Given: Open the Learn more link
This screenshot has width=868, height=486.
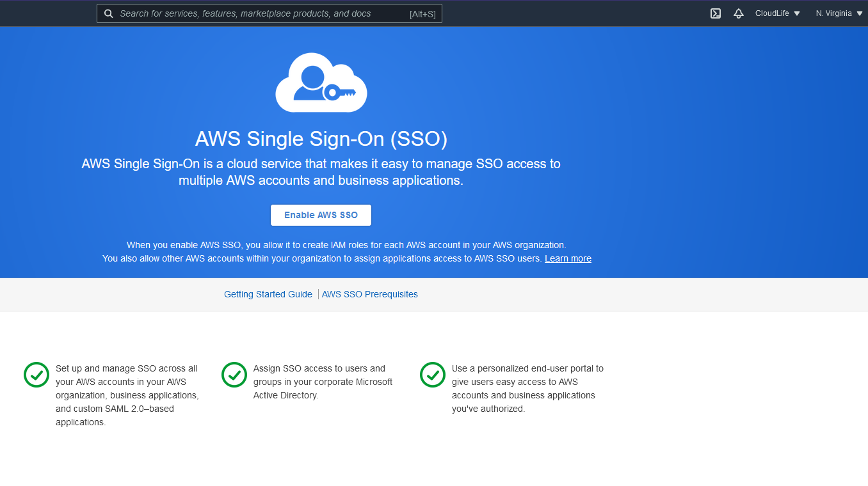Looking at the screenshot, I should coord(568,258).
